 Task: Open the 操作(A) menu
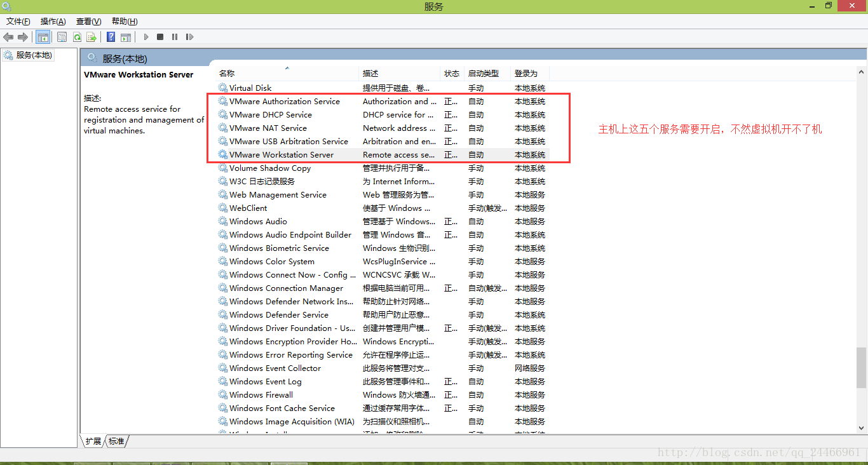pyautogui.click(x=53, y=22)
